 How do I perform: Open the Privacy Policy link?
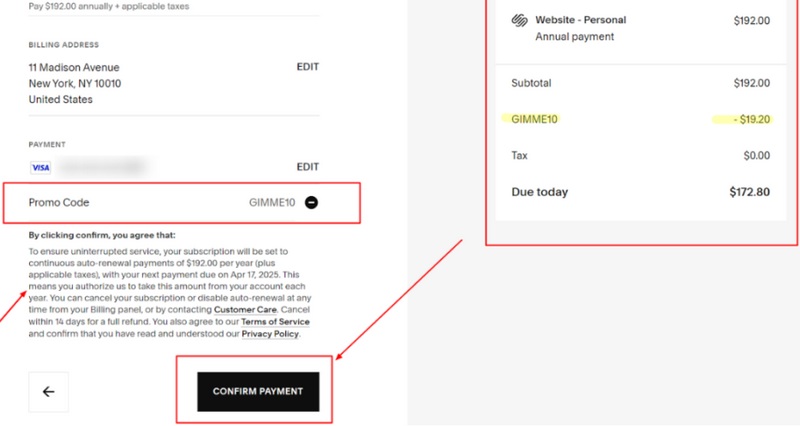point(271,334)
